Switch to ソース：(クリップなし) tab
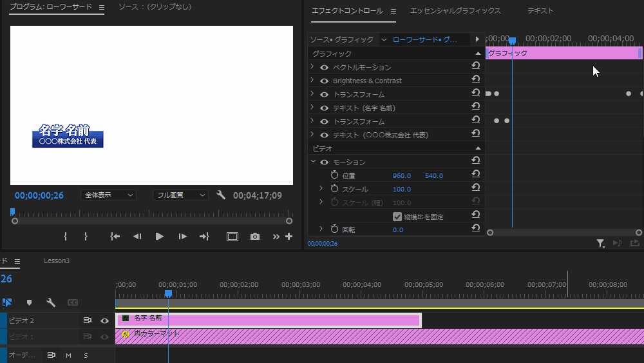Image resolution: width=644 pixels, height=363 pixels. pos(155,7)
